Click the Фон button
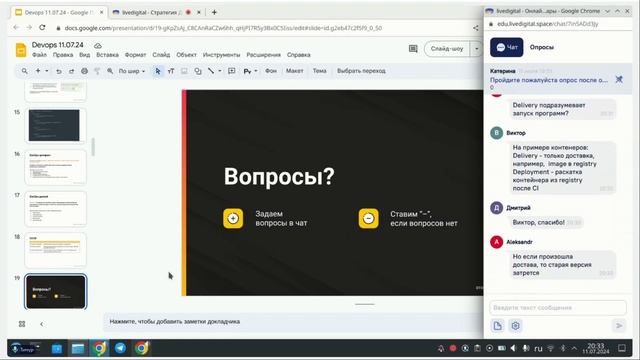Screen dimensions: 640x360 271,71
